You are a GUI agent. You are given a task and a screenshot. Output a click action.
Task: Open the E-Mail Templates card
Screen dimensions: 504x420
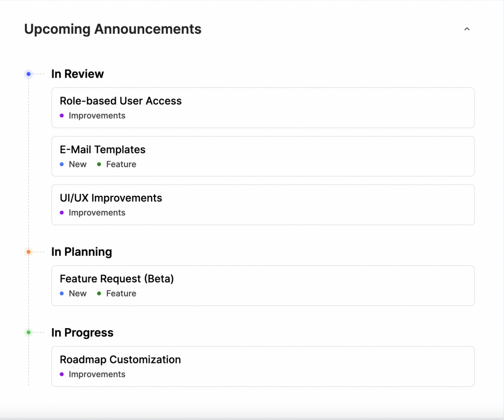point(263,156)
